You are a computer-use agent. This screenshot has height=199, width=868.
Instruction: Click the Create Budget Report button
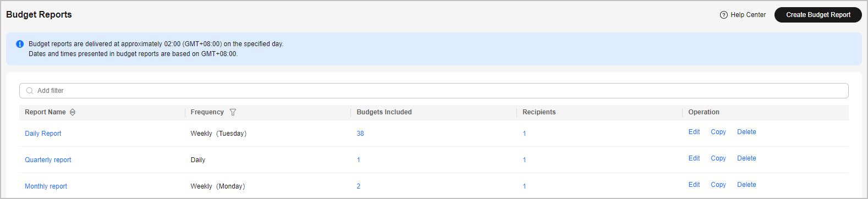(x=818, y=15)
